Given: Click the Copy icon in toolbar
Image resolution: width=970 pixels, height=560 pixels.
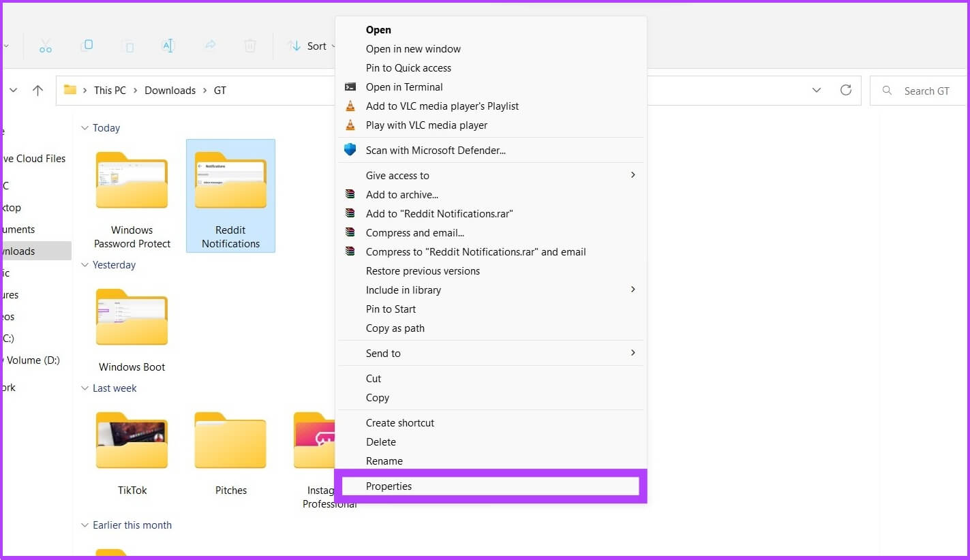Looking at the screenshot, I should (87, 46).
